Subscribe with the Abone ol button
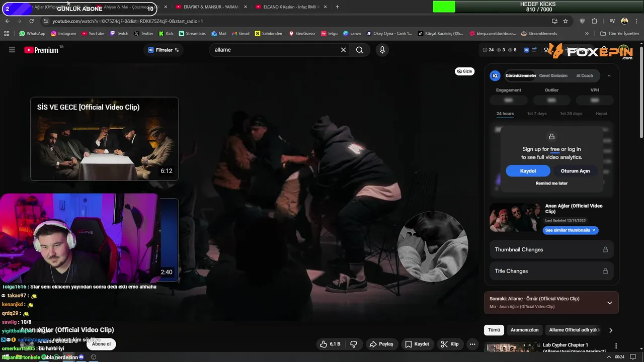Screen dimensions: 644x362 [x=101, y=344]
